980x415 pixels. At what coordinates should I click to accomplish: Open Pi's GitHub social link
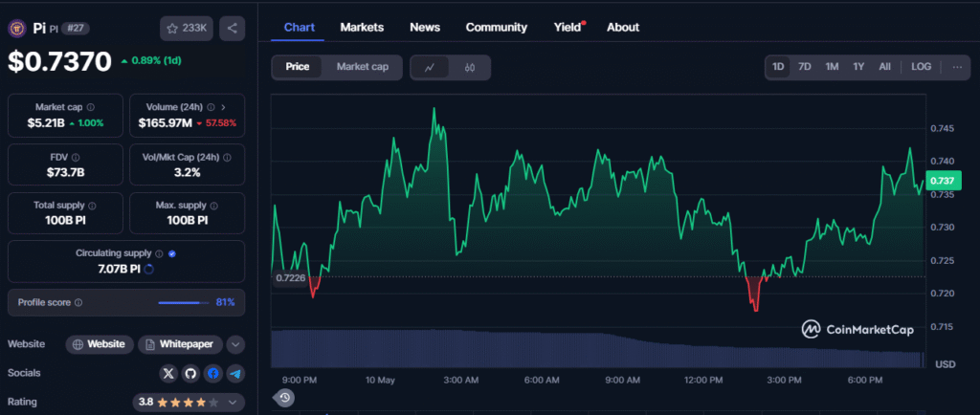pyautogui.click(x=190, y=373)
